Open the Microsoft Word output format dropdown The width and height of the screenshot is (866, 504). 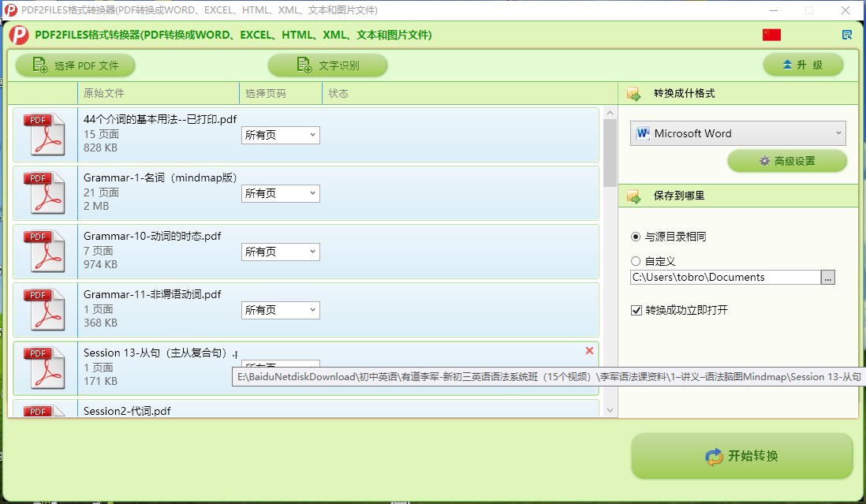(x=738, y=133)
